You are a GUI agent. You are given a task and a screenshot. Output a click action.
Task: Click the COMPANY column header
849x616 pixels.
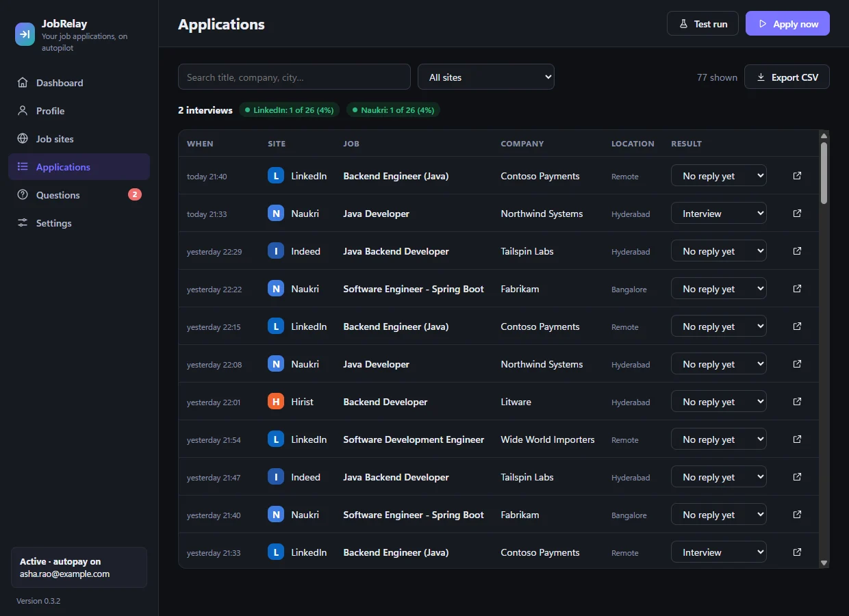click(x=522, y=144)
